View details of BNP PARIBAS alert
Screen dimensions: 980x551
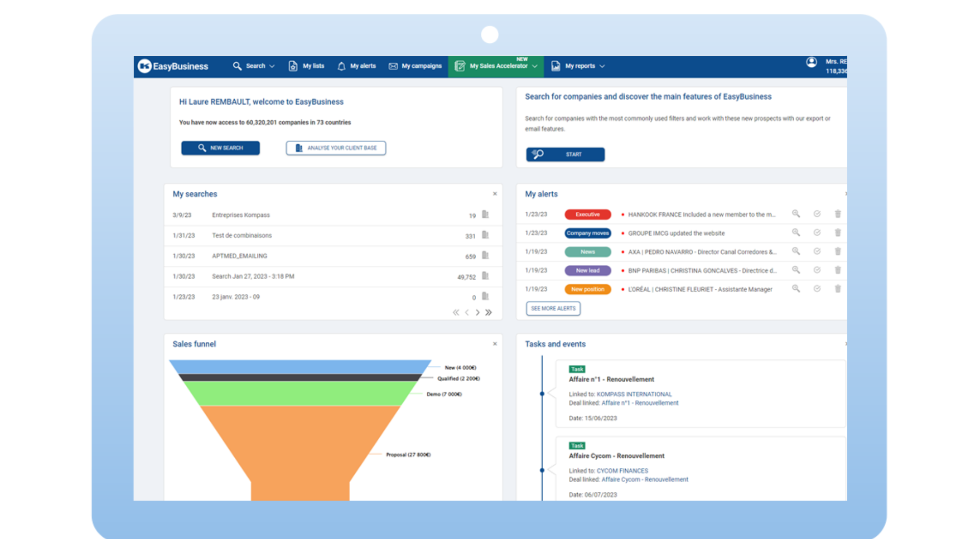(x=796, y=270)
